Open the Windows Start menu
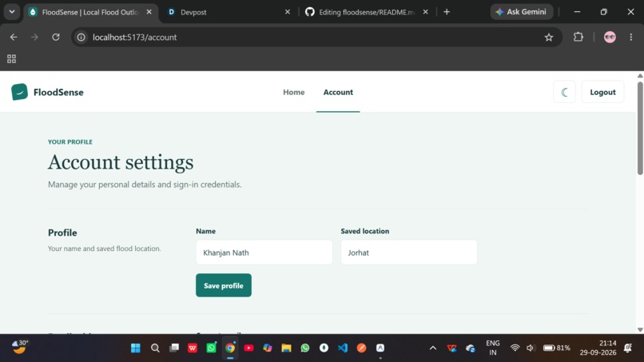This screenshot has width=644, height=362. click(136, 348)
